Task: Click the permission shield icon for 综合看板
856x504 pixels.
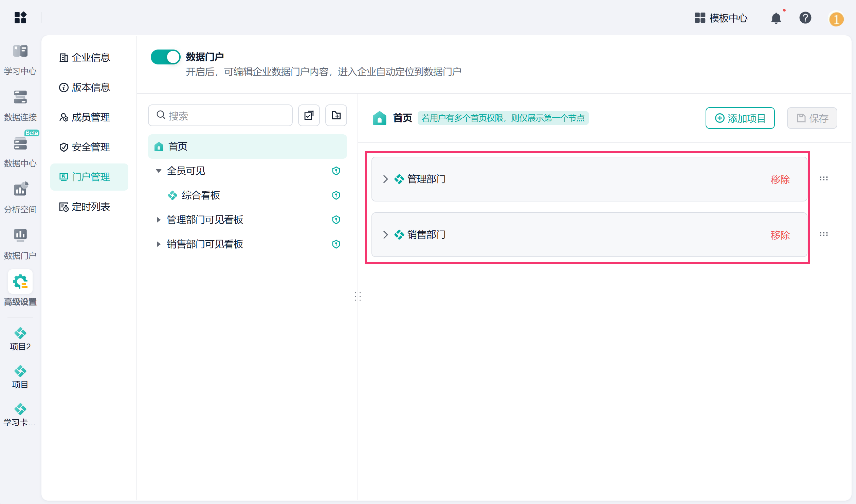Action: [x=336, y=195]
